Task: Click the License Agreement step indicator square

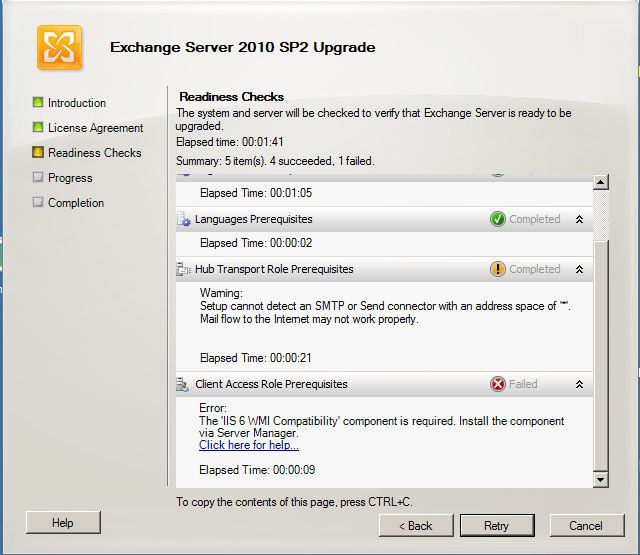Action: tap(38, 127)
